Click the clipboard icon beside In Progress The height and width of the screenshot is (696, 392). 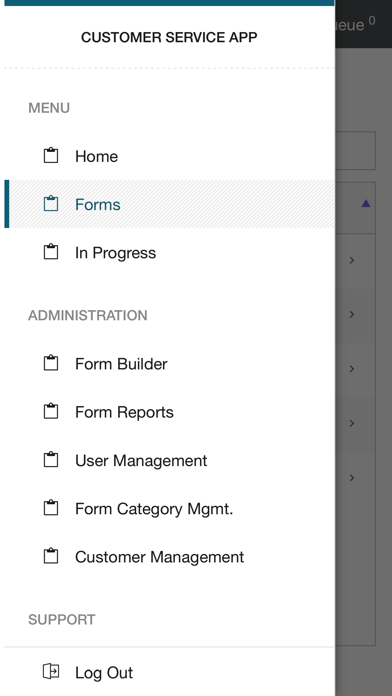[51, 252]
